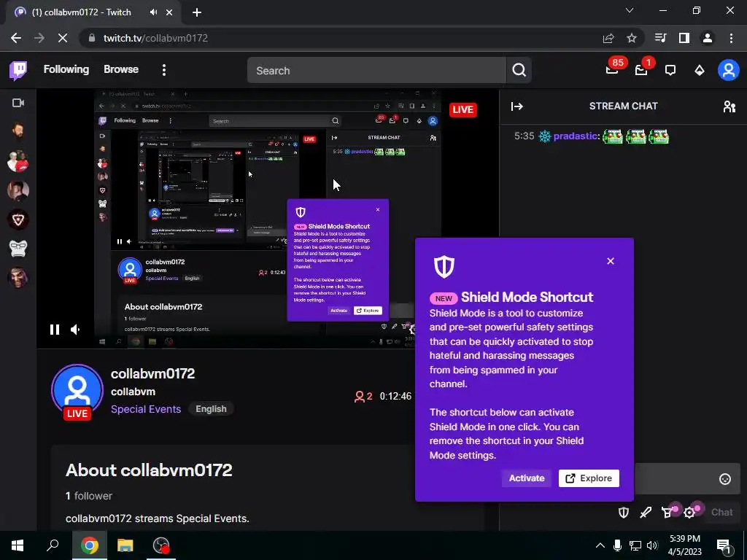Open the gorilla avatar channel in sidebar
The image size is (747, 560).
coord(18,249)
